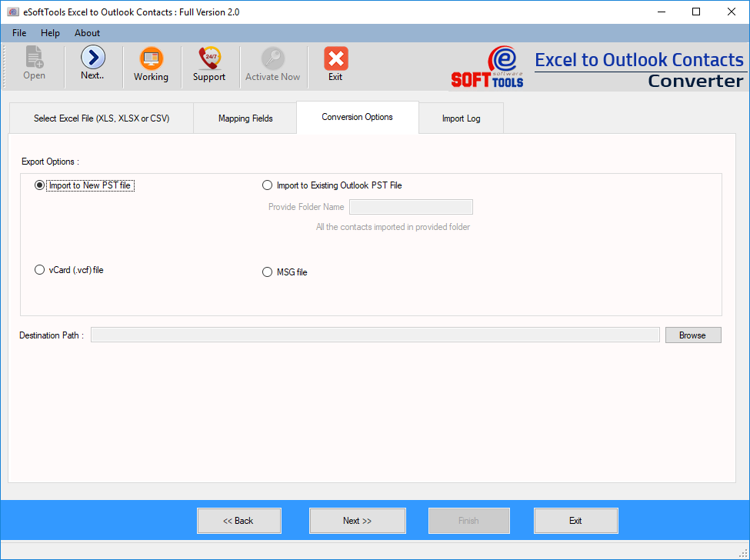Open the About menu
Screen dimensions: 750x560
87,33
